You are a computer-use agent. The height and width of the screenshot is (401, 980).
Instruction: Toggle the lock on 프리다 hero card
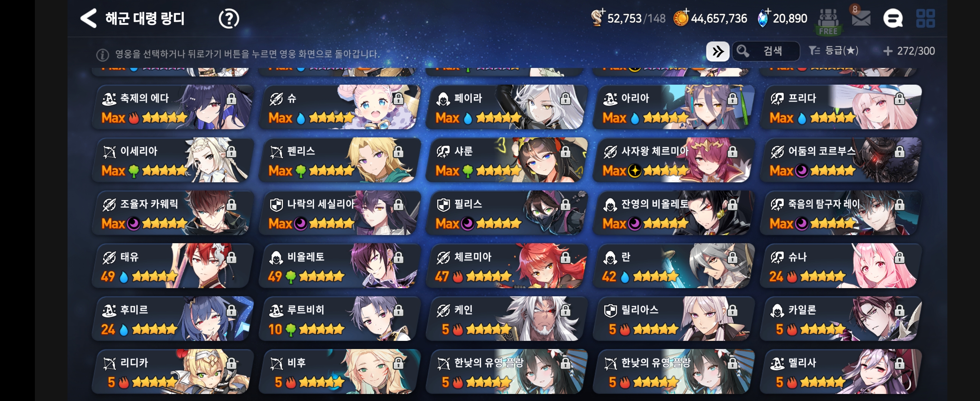(899, 99)
